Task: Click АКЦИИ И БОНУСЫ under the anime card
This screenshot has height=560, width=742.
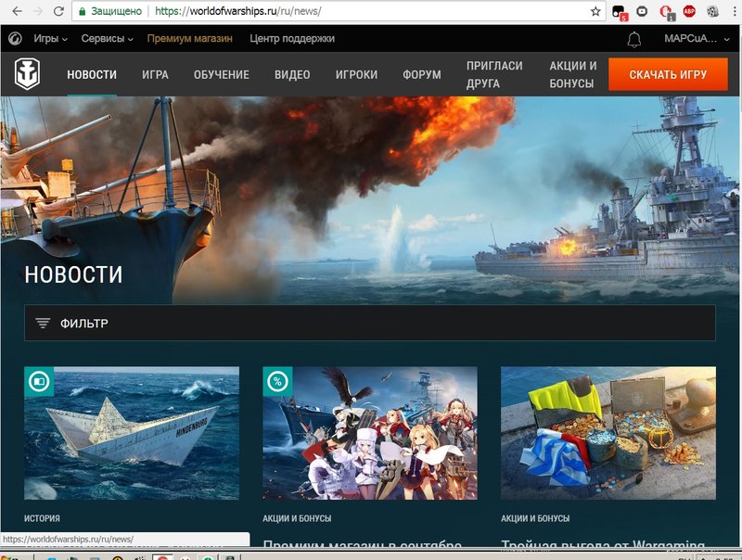Action: point(297,518)
